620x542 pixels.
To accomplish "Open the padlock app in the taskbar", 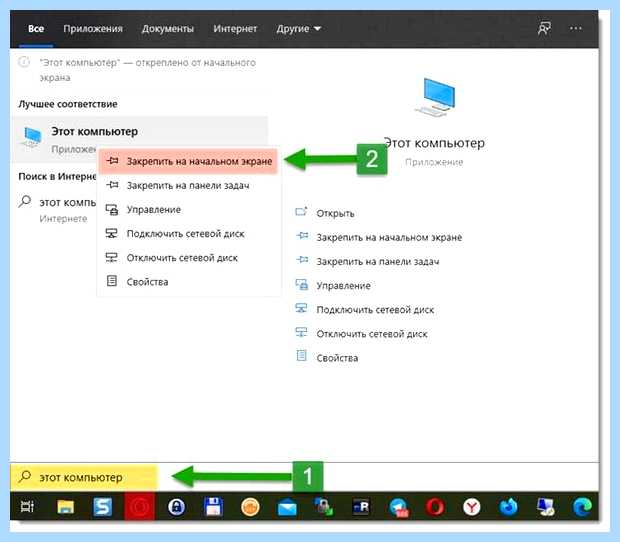I will (x=176, y=506).
